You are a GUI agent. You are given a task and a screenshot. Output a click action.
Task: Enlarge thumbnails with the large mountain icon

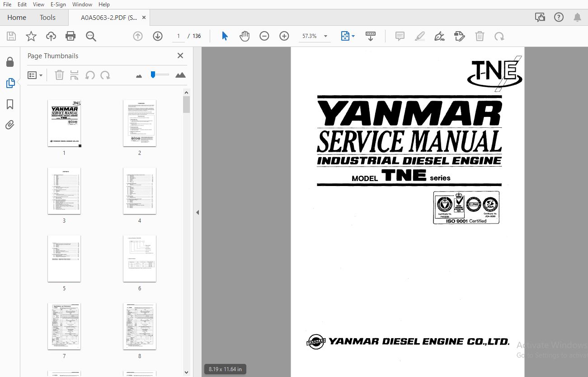click(x=180, y=75)
